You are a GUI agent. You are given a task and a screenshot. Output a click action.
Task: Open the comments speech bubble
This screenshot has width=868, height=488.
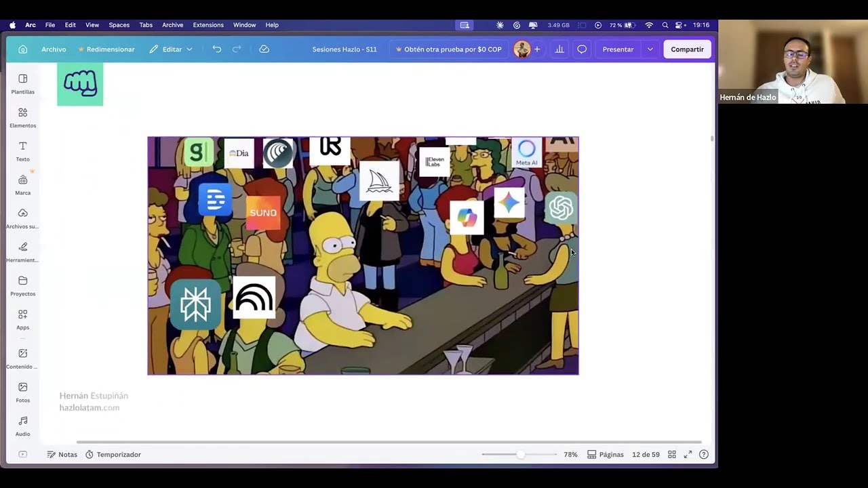point(582,49)
